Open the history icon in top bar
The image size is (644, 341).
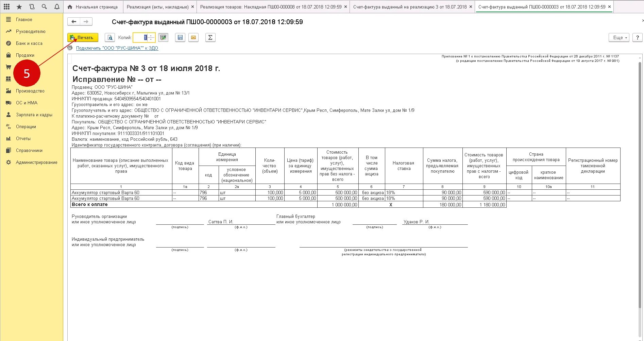point(32,7)
